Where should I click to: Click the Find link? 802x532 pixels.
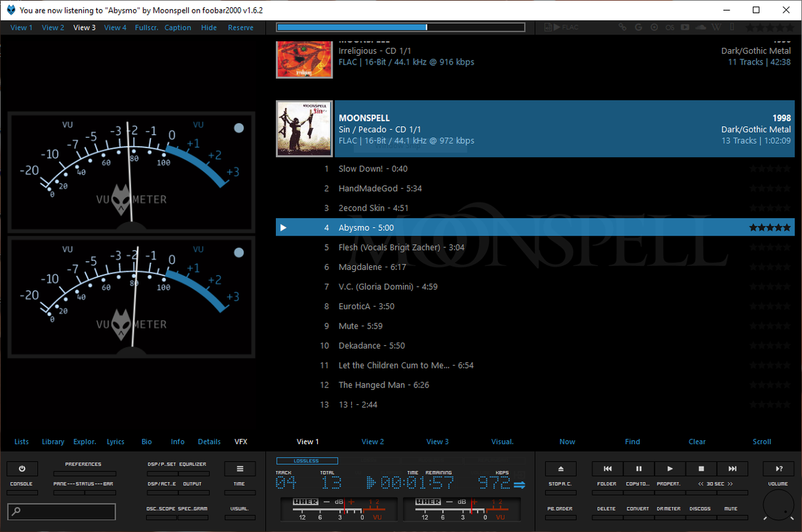[x=632, y=442]
